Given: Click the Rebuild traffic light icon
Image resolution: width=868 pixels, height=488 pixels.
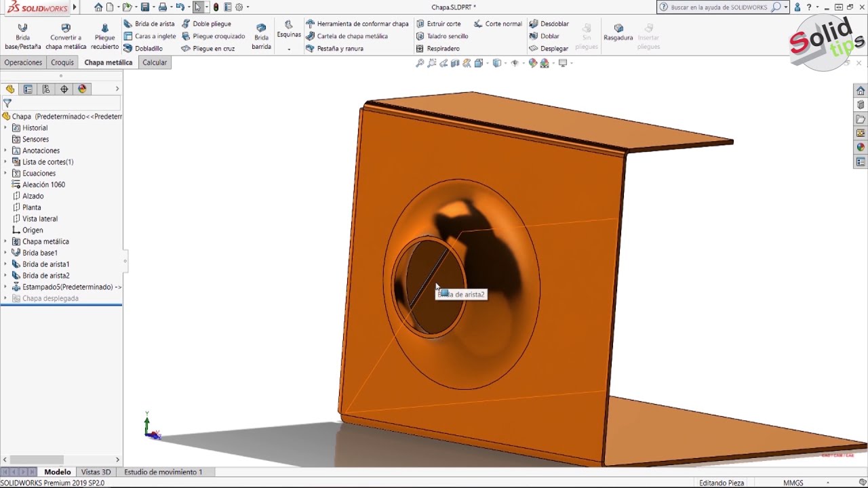Looking at the screenshot, I should coord(216,7).
